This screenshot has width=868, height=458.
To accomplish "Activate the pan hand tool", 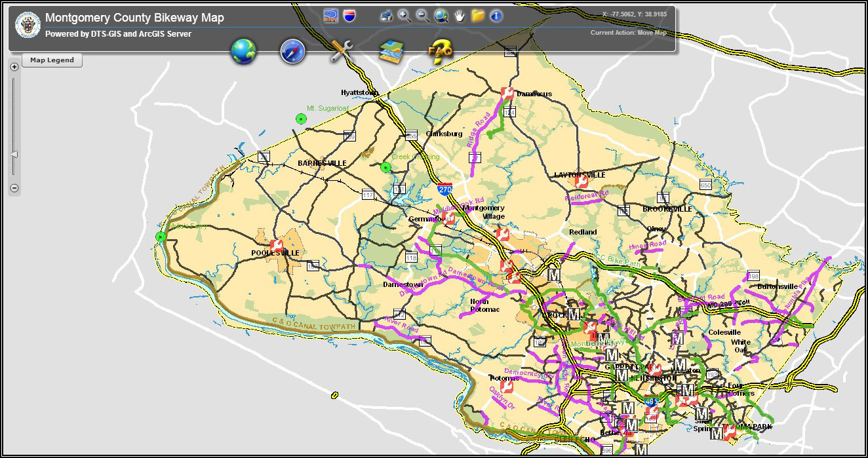I will click(x=460, y=16).
